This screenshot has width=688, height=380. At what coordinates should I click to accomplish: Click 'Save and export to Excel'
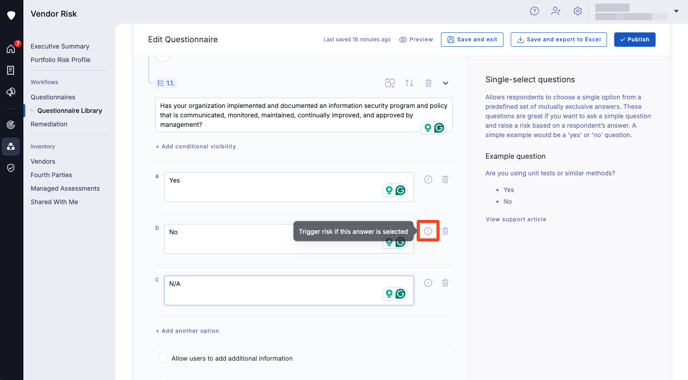pos(558,39)
